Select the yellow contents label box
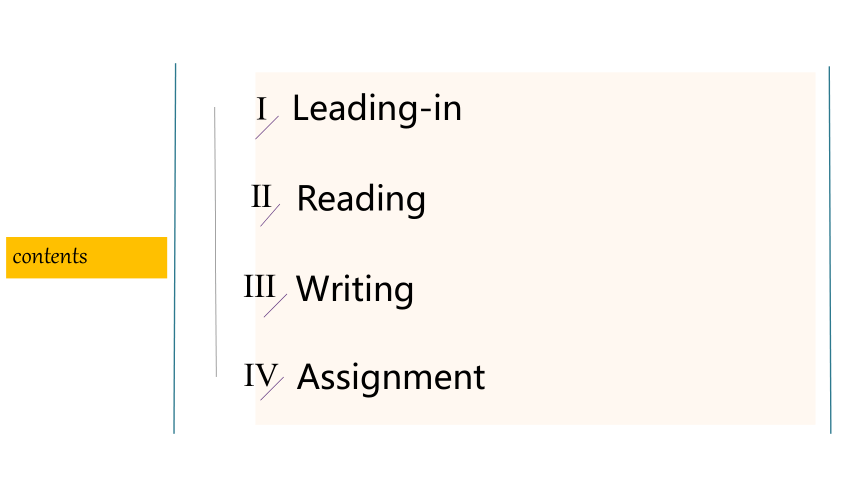Image resolution: width=860 pixels, height=484 pixels. pyautogui.click(x=87, y=257)
